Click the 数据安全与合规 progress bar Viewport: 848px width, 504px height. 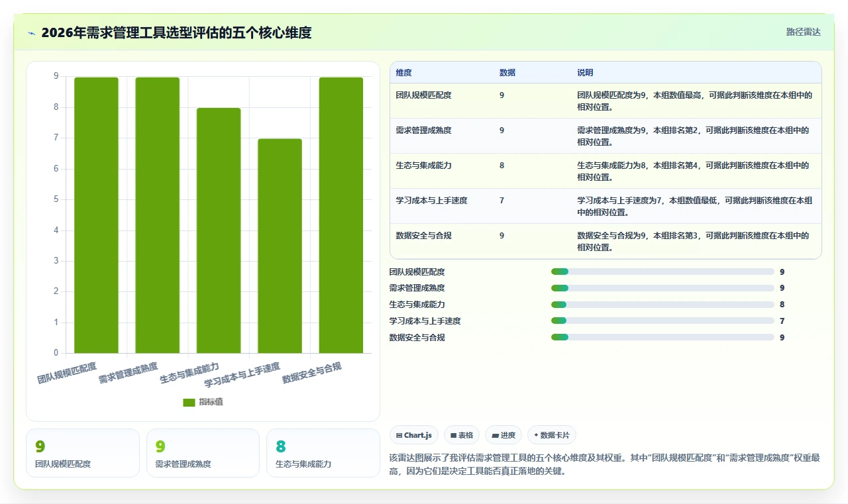(x=662, y=337)
